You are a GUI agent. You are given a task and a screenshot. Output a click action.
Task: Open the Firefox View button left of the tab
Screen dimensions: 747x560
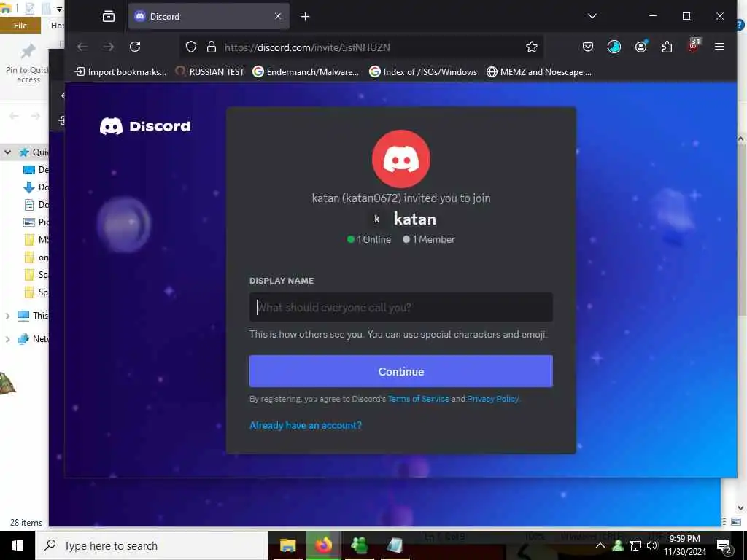tap(109, 16)
